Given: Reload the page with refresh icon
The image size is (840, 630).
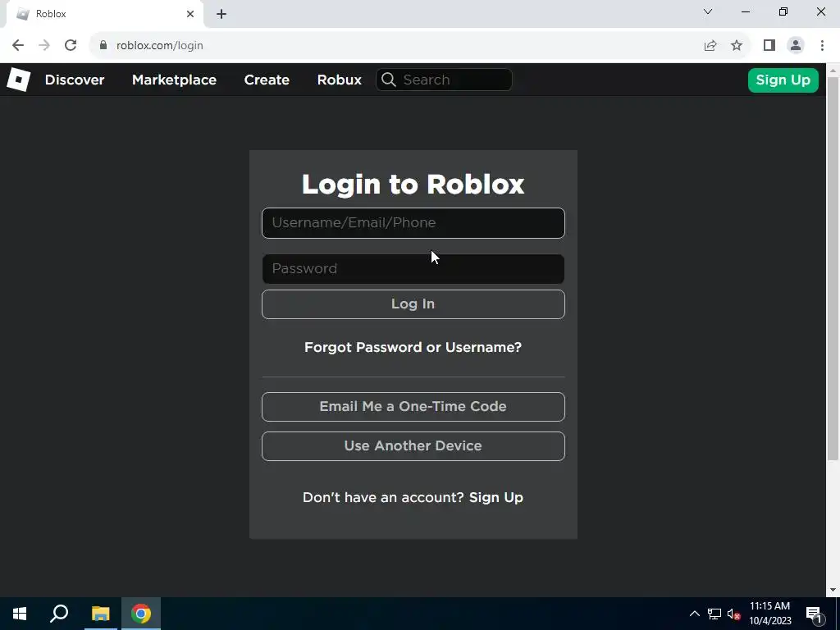Looking at the screenshot, I should point(71,46).
